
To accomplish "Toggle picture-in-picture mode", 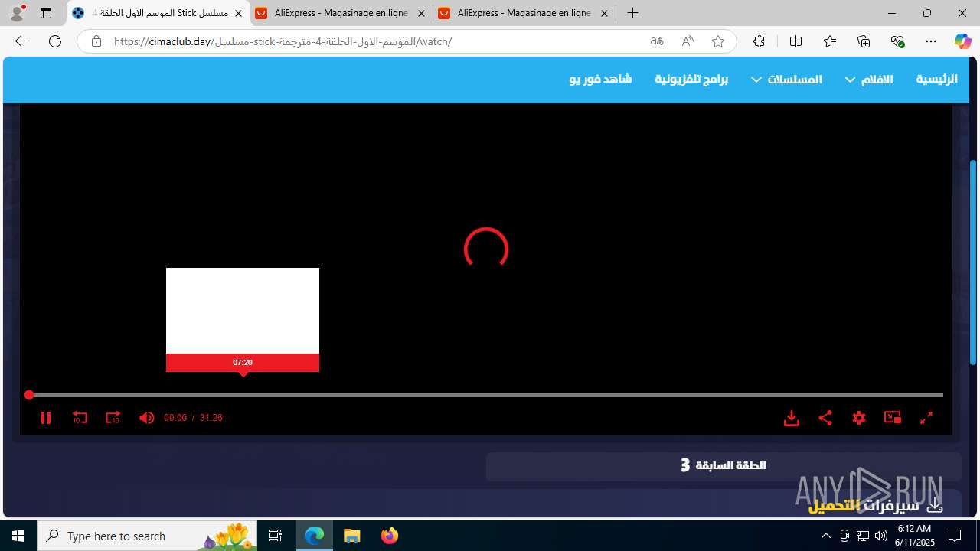I will coord(893,418).
